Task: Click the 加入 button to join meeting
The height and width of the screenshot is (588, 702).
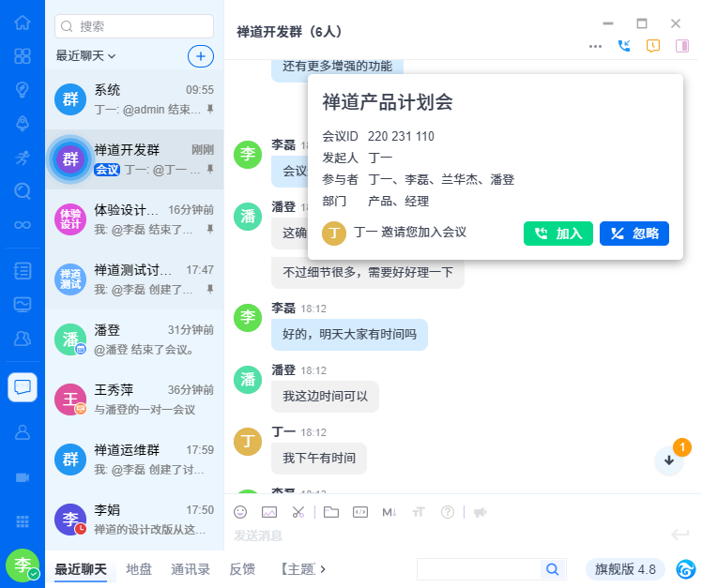Action: pyautogui.click(x=558, y=234)
